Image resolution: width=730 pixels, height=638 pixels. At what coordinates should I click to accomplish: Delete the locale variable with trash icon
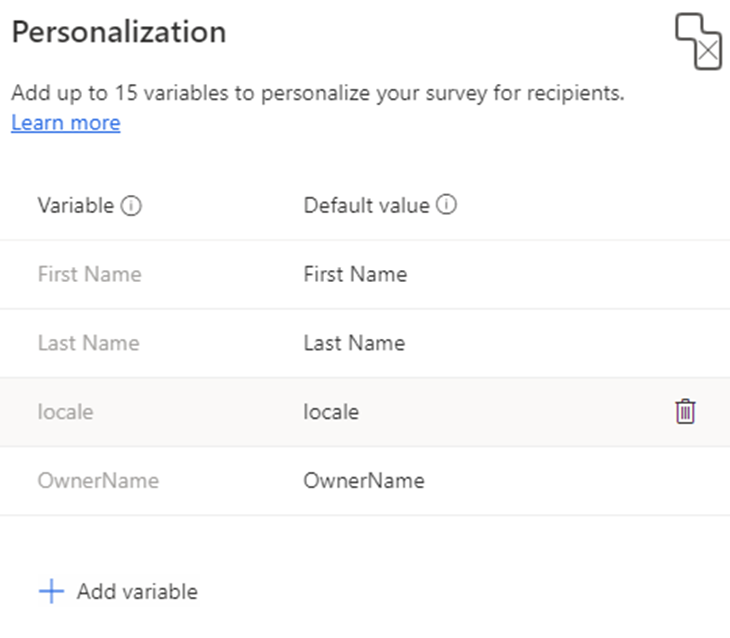coord(685,412)
